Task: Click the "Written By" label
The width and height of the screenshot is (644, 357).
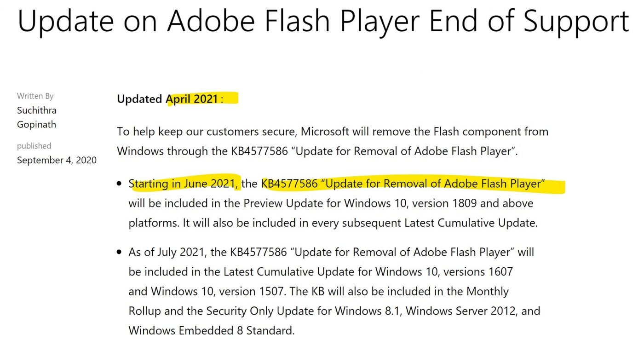Action: point(35,96)
